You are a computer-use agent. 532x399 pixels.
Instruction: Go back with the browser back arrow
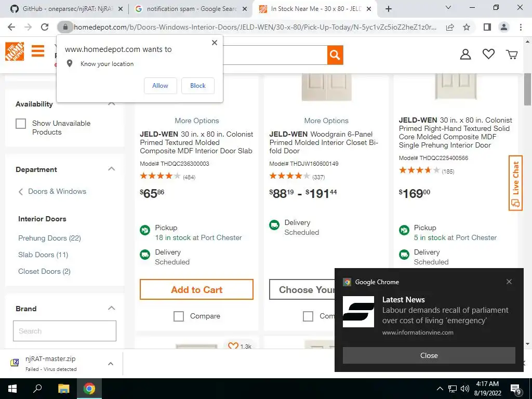point(11,27)
